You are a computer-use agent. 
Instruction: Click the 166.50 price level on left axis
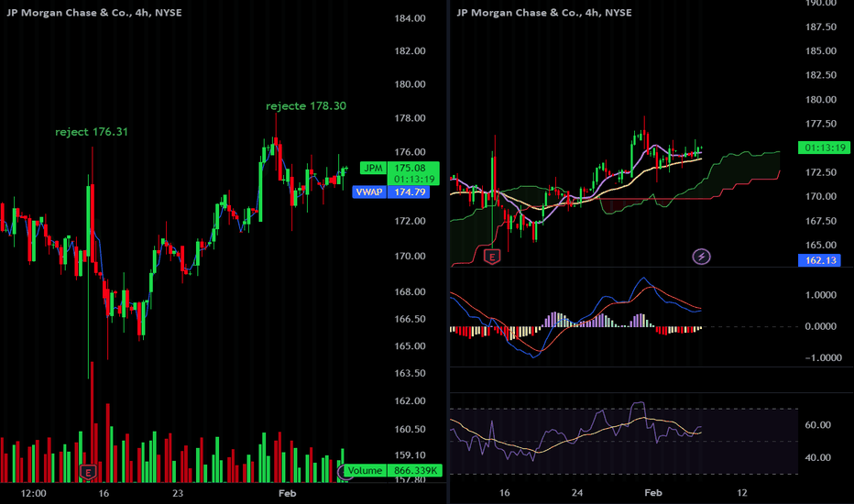pos(411,319)
